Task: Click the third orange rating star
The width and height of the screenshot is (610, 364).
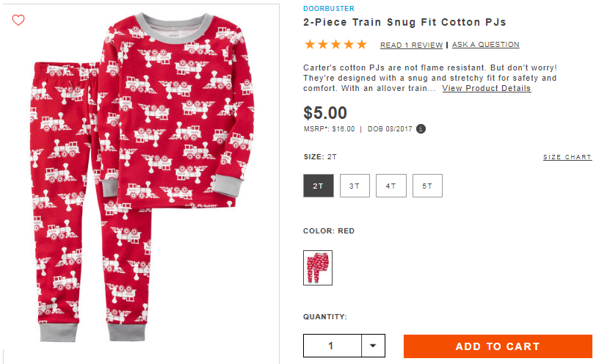Action: pyautogui.click(x=335, y=44)
